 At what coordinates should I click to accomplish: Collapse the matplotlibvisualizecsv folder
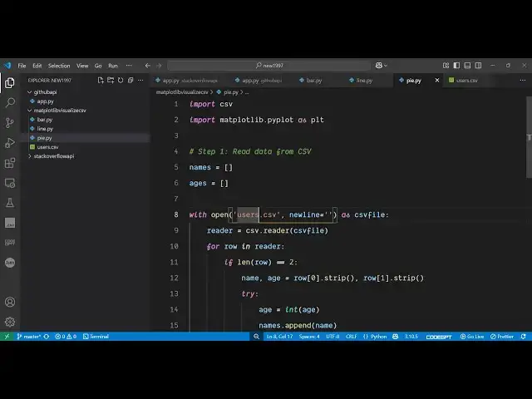[x=30, y=111]
